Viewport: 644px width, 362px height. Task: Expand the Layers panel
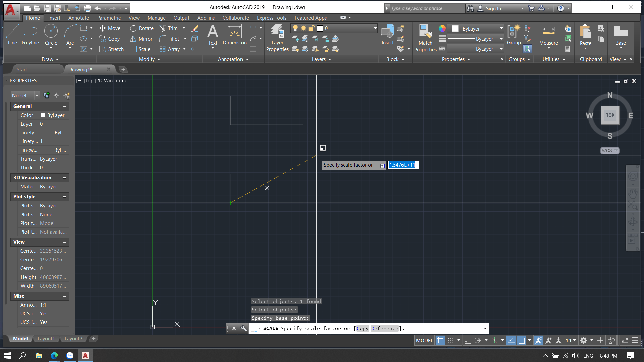tap(321, 59)
